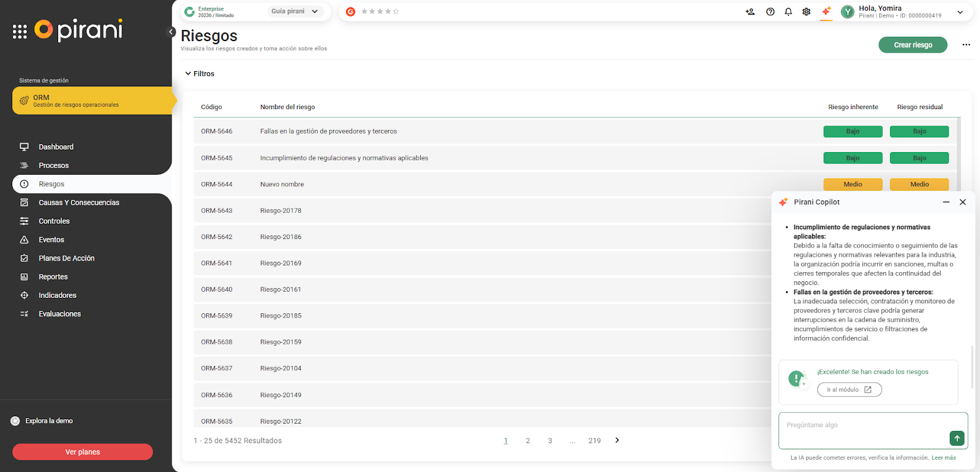Click the Copilot sparkle icon in top bar
980x472 pixels.
click(826, 11)
